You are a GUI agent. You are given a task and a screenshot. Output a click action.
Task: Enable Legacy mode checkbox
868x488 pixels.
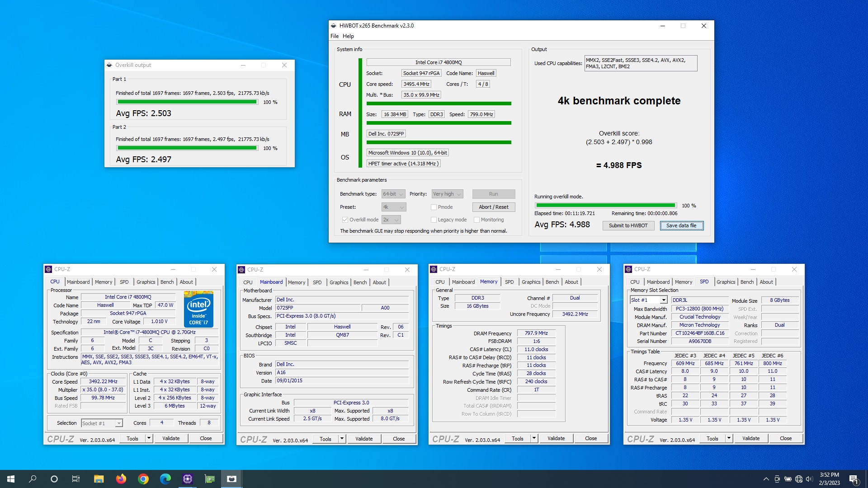click(x=434, y=220)
